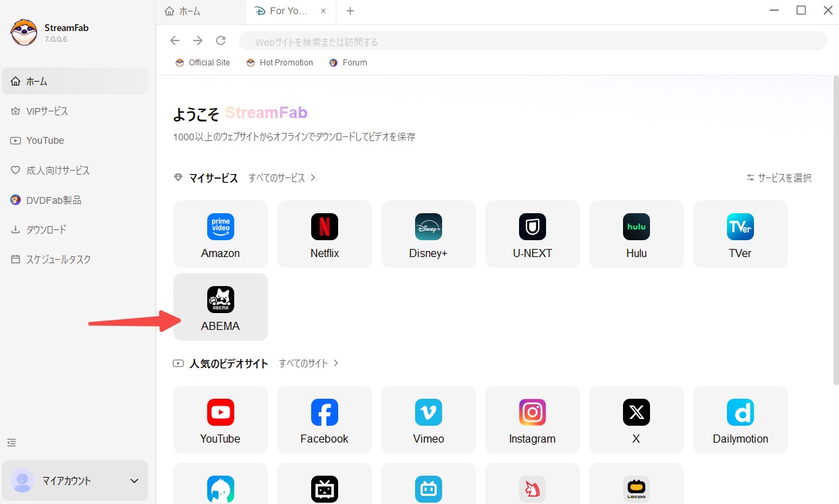Open the TVer service tile
Image resolution: width=839 pixels, height=504 pixels.
click(x=740, y=233)
